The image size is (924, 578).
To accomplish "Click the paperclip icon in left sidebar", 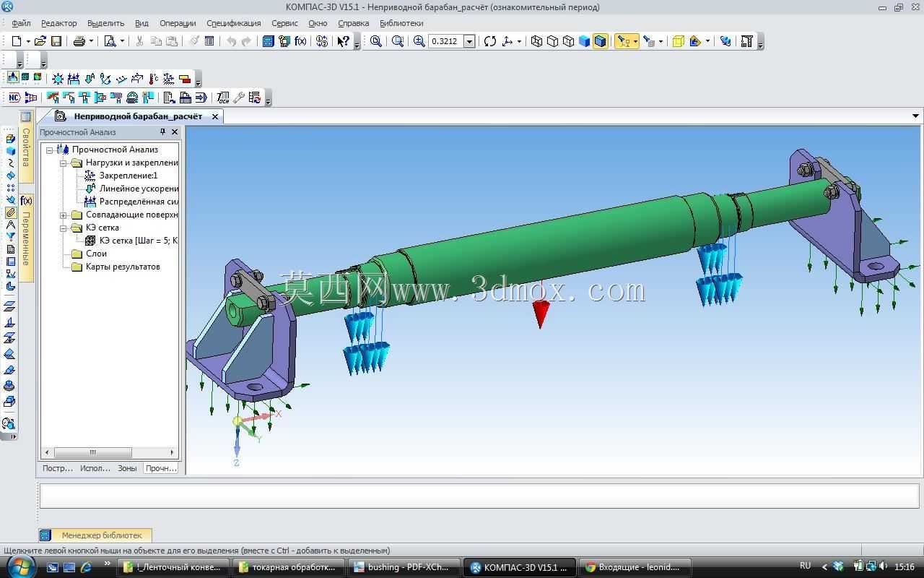I will click(x=10, y=212).
